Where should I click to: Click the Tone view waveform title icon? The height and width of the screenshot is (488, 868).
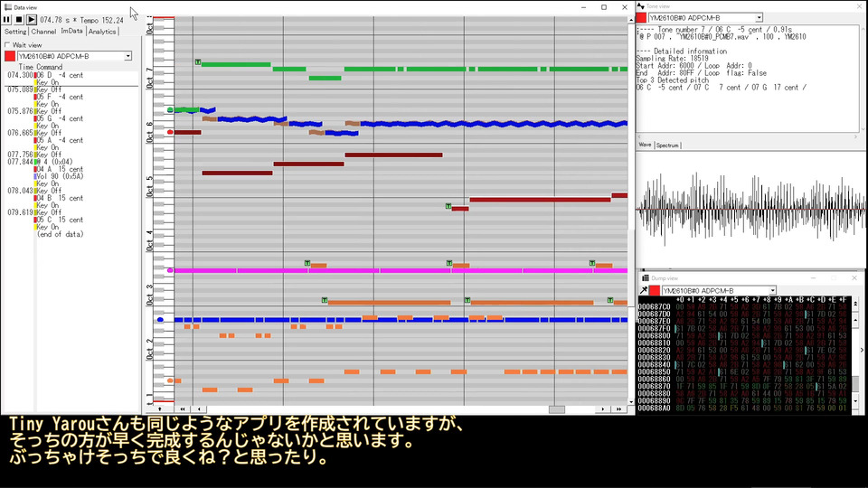coord(641,6)
